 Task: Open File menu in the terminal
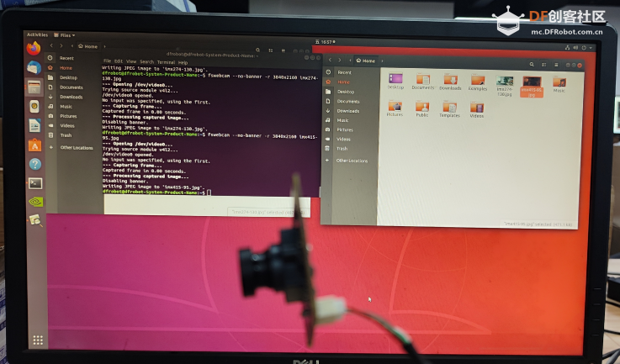tap(107, 61)
